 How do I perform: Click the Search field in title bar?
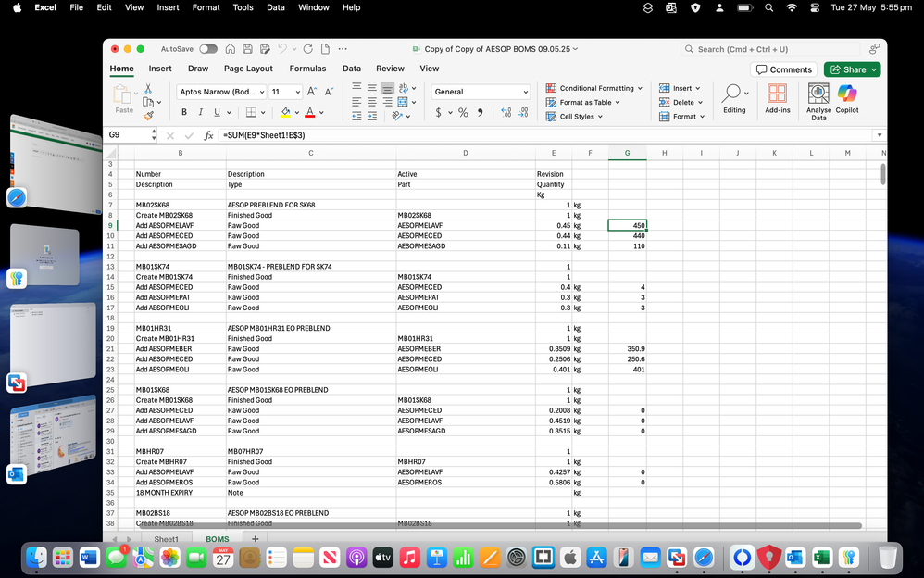[771, 49]
